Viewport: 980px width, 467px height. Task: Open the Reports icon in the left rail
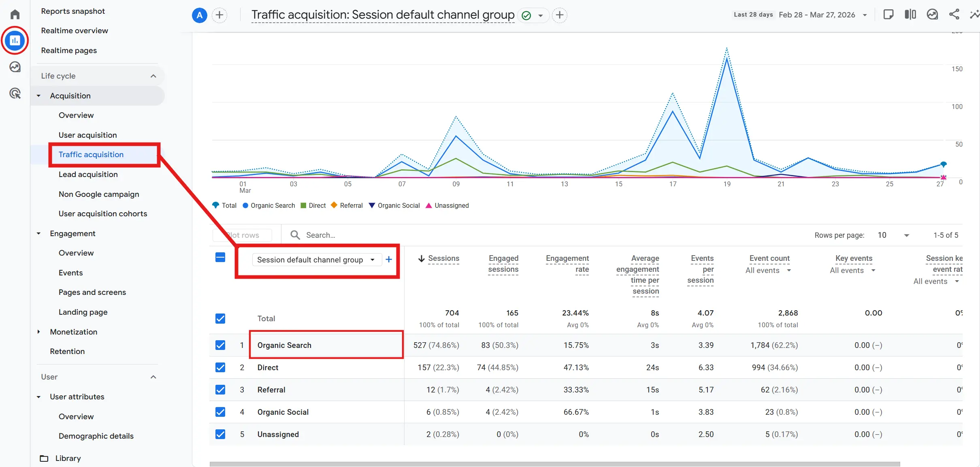point(15,41)
